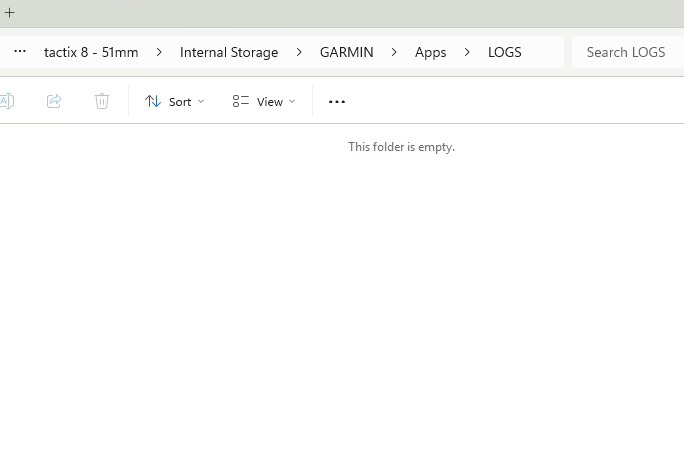Screen dimensions: 684x469
Task: Open the View layout dropdown
Action: tap(264, 101)
